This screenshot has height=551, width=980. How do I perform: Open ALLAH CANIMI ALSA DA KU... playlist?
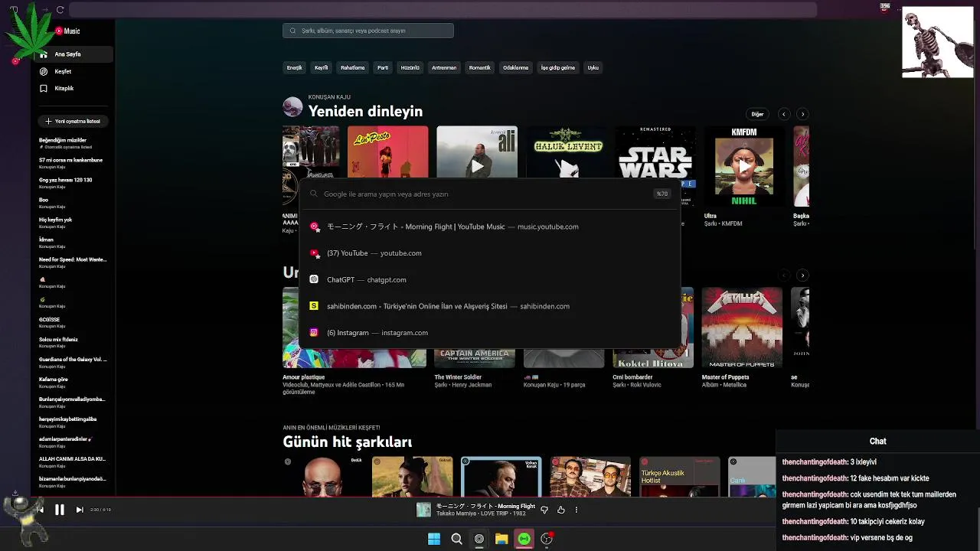[x=73, y=461]
